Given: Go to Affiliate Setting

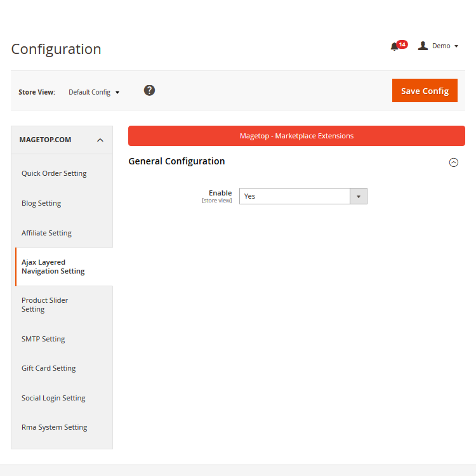Looking at the screenshot, I should pyautogui.click(x=46, y=233).
